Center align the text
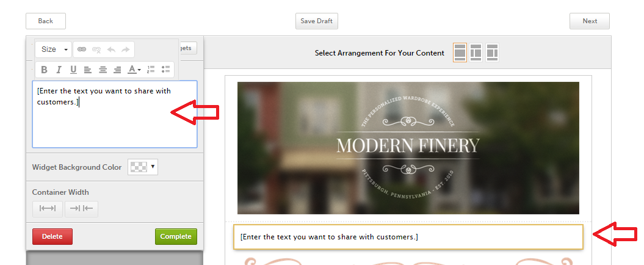 pos(103,70)
